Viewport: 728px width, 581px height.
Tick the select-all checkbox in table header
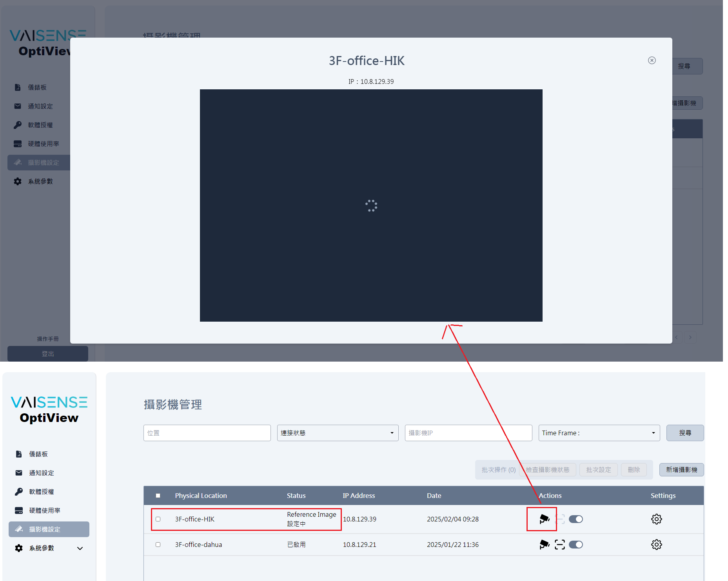tap(158, 496)
